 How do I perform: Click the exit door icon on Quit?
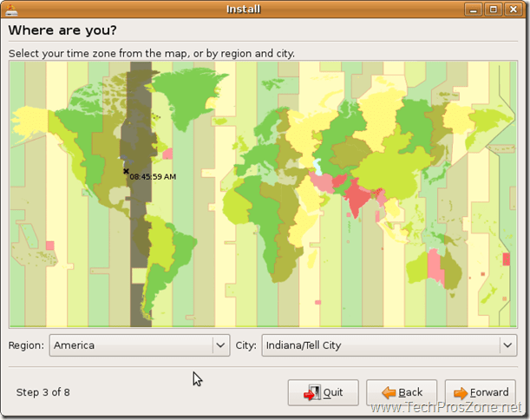310,393
